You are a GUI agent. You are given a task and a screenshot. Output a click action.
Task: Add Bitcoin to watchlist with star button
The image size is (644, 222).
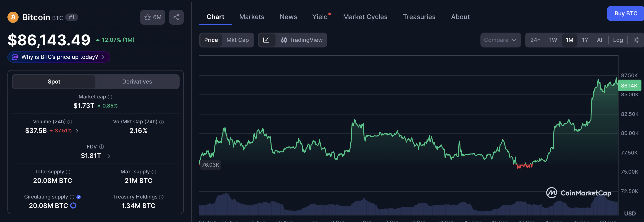pyautogui.click(x=152, y=17)
